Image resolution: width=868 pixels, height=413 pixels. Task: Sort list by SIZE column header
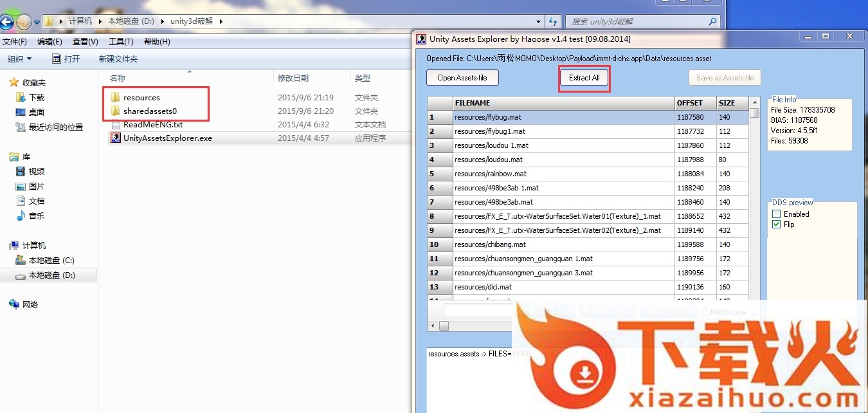[733, 103]
